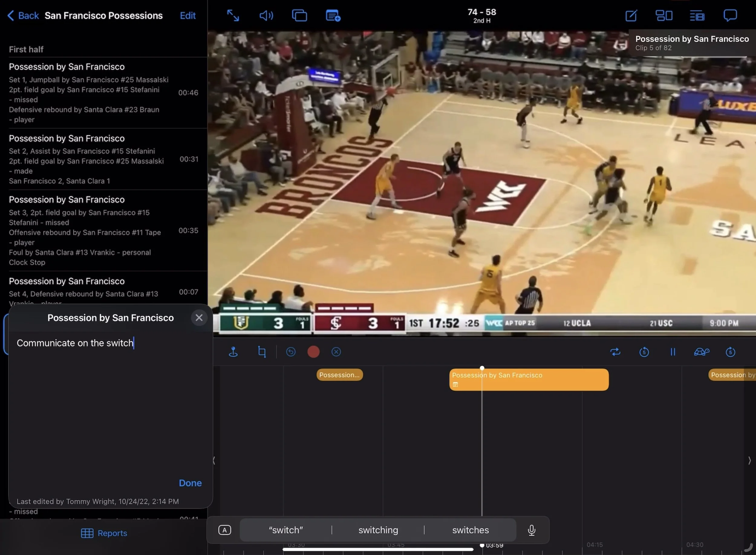Open the overlapping windows clip icon
The image size is (756, 555).
coord(299,15)
